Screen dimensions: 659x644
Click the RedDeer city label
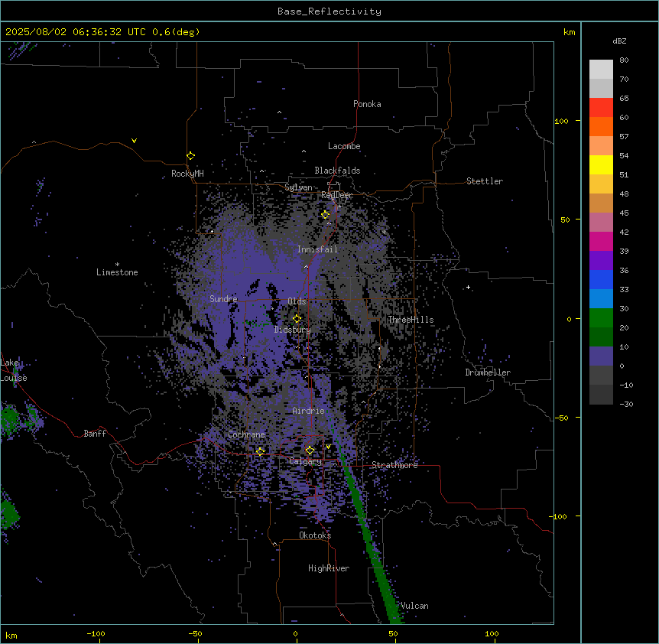pyautogui.click(x=336, y=195)
